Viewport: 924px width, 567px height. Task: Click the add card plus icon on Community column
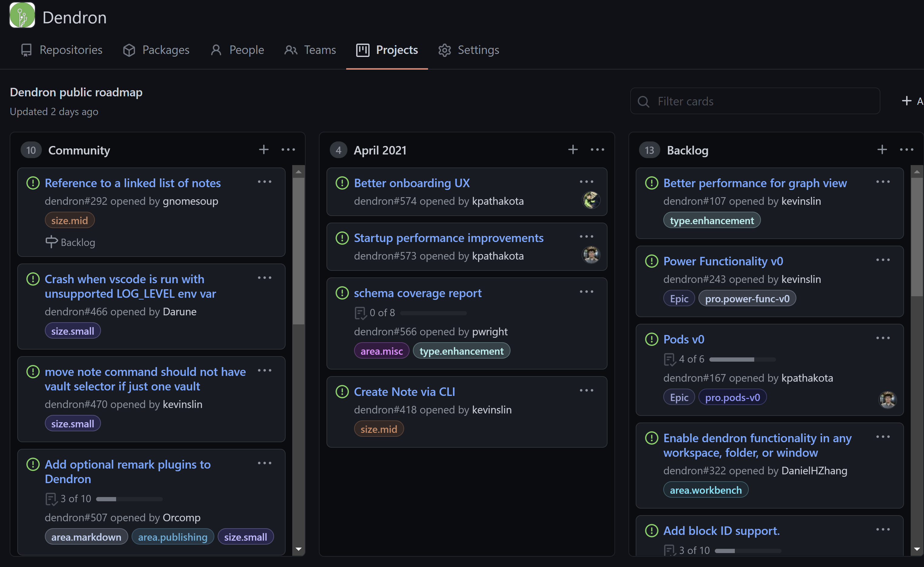point(264,149)
